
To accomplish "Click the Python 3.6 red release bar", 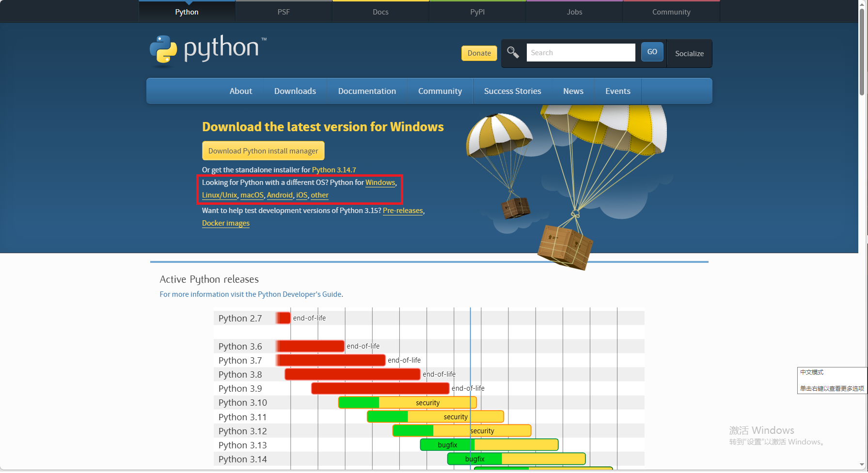I will (311, 346).
